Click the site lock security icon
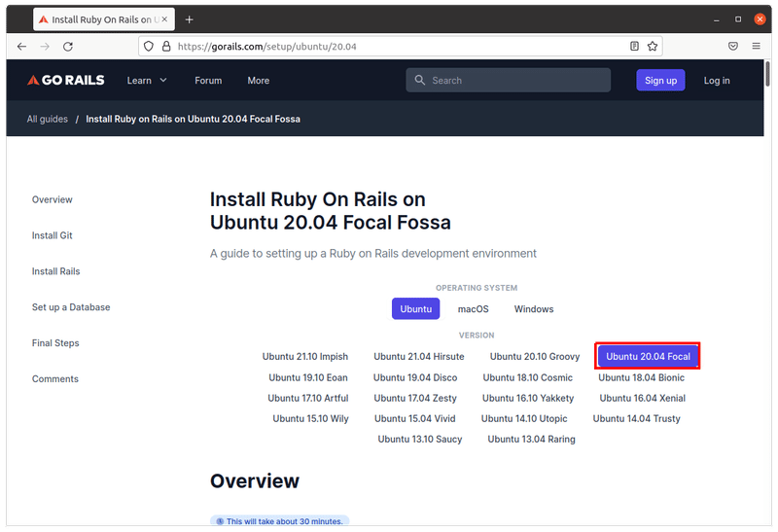 pyautogui.click(x=166, y=46)
